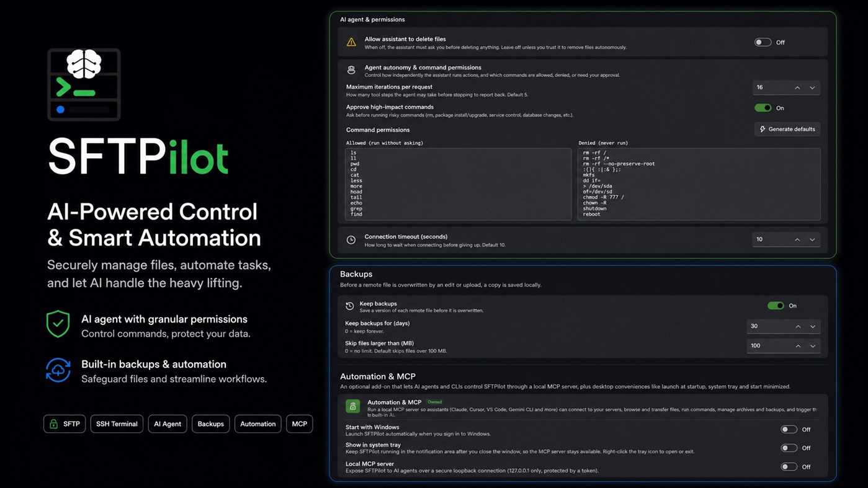Select the Backups feature tag
Screen dimensions: 868x488
pyautogui.click(x=211, y=424)
